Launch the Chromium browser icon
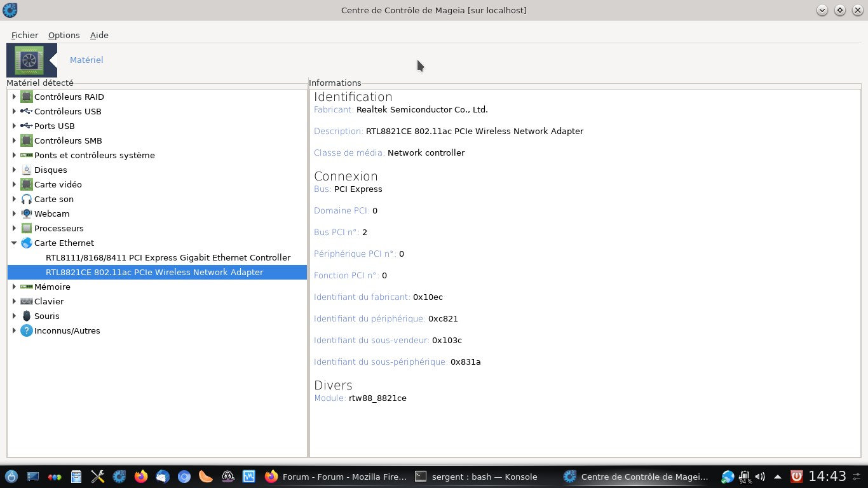 [184, 477]
